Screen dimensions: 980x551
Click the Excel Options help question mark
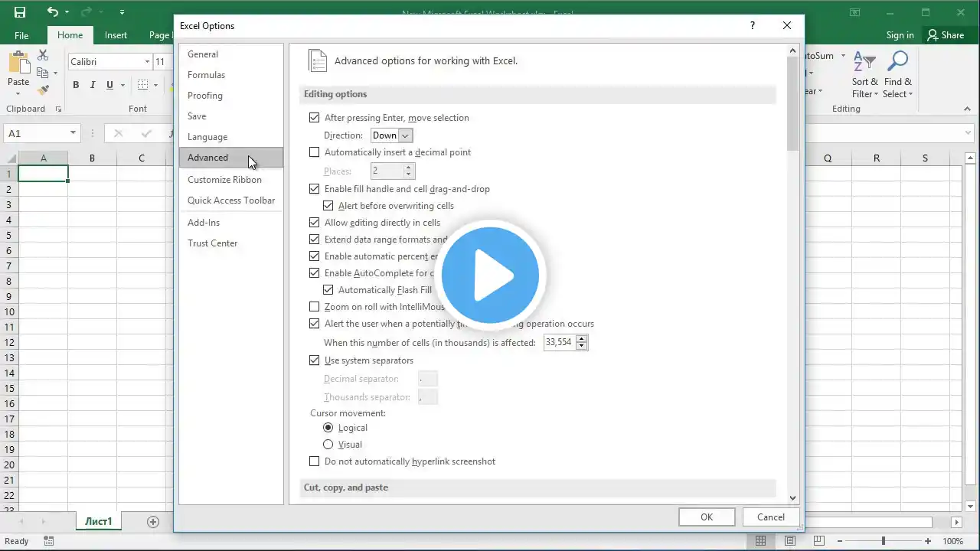753,25
